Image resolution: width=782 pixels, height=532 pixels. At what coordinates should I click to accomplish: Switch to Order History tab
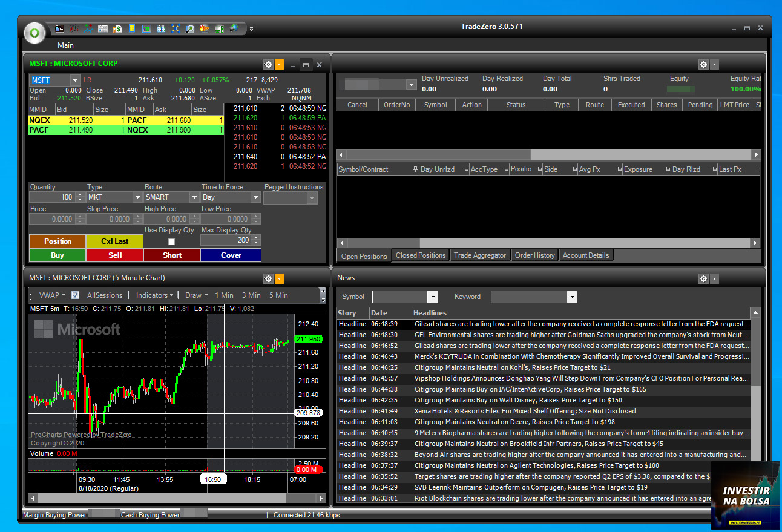pyautogui.click(x=534, y=255)
